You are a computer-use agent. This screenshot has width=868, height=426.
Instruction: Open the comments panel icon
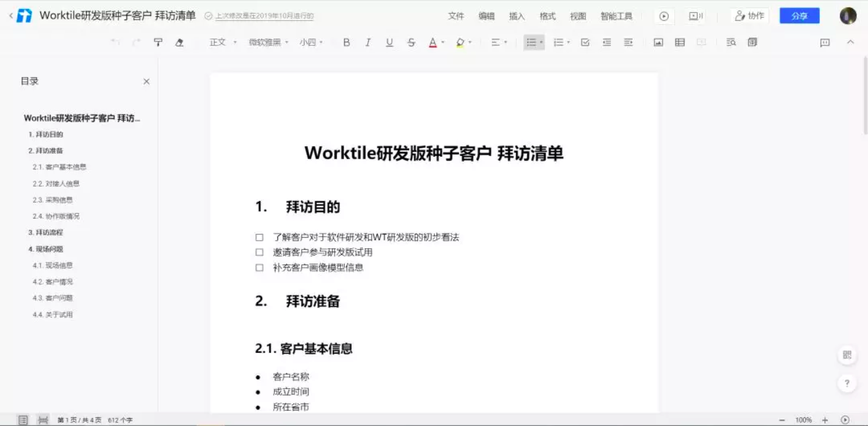pos(825,43)
